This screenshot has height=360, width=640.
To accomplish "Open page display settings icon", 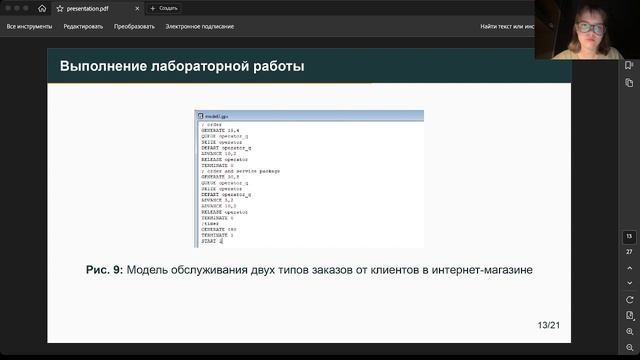I will pyautogui.click(x=629, y=316).
